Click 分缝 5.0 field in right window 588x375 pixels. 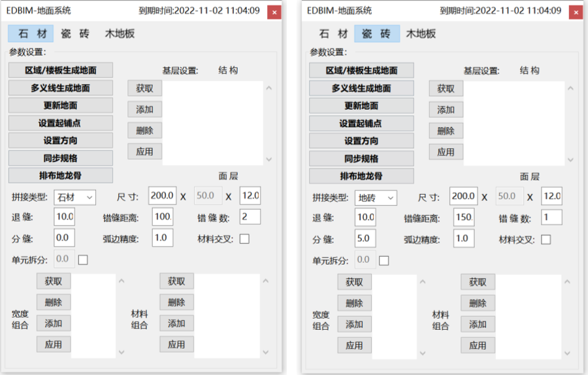point(365,238)
